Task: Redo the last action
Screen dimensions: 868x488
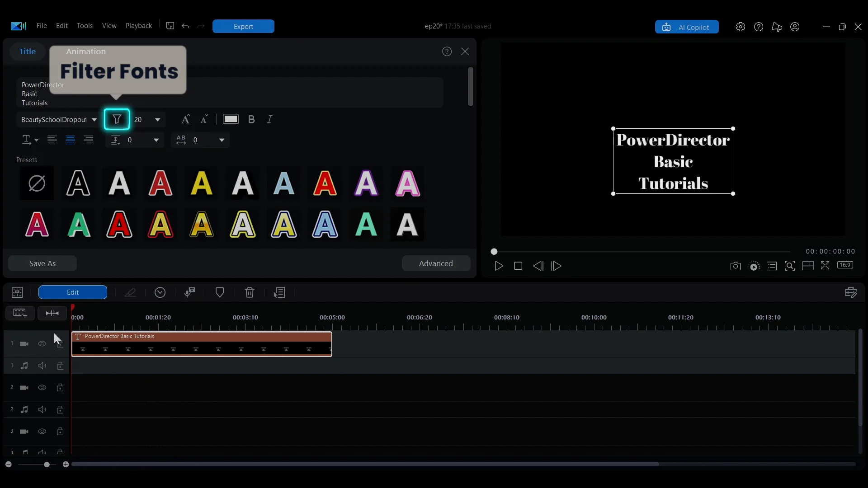Action: [x=201, y=26]
